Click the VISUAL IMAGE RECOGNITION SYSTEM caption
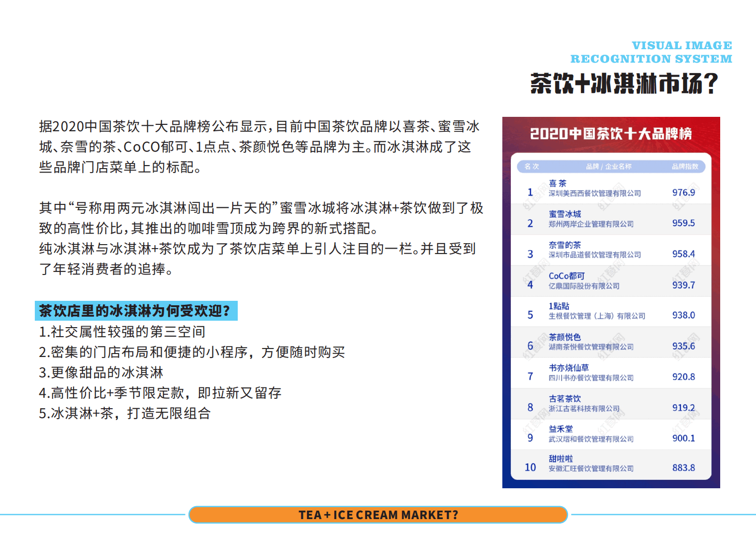Viewport: 756px width, 535px height. [652, 52]
